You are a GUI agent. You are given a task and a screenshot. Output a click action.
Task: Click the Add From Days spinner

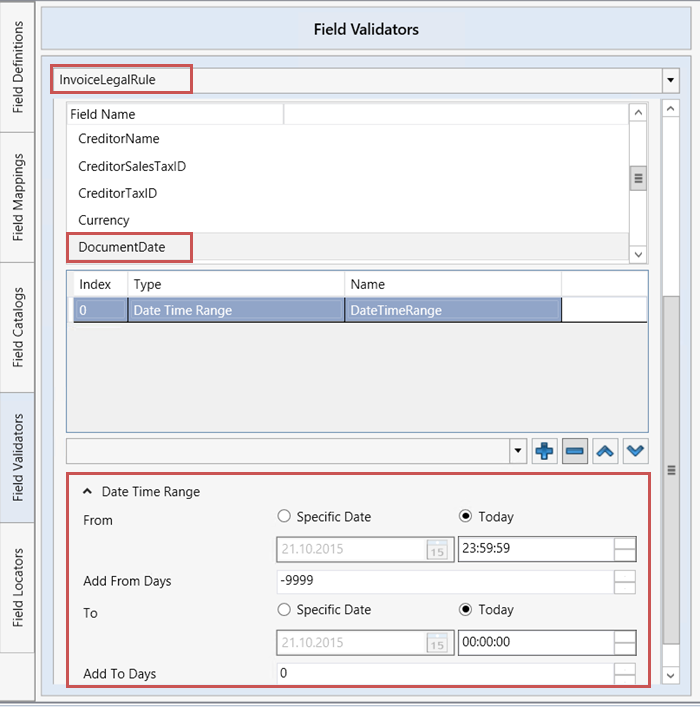624,581
